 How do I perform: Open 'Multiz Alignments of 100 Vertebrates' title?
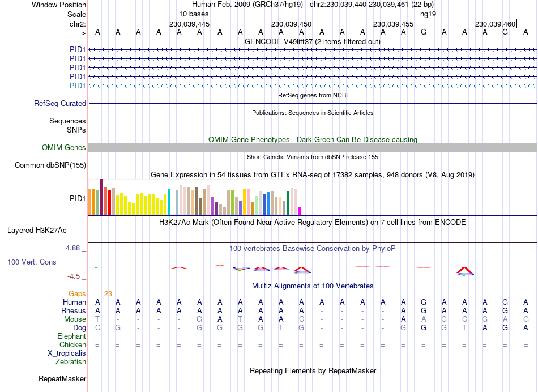[313, 286]
